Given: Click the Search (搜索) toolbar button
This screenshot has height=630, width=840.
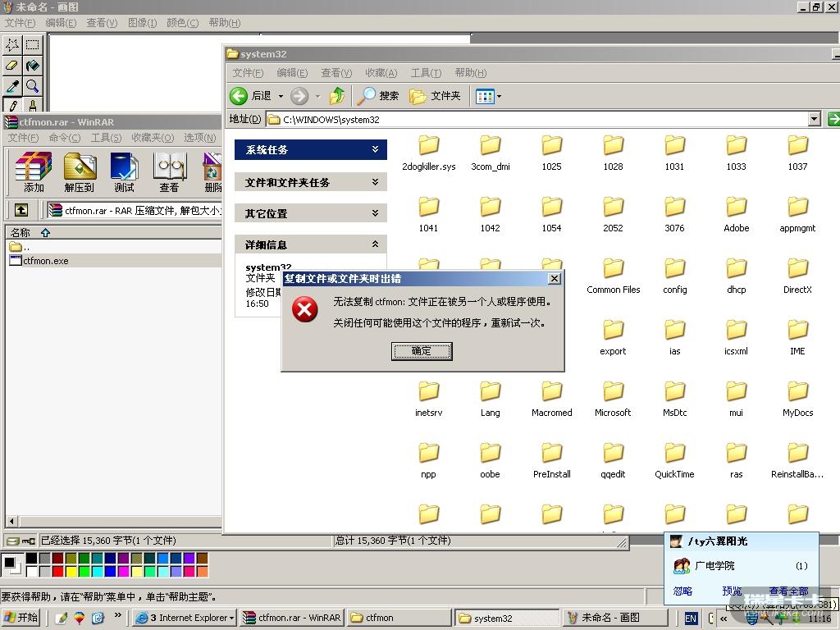Looking at the screenshot, I should point(377,96).
